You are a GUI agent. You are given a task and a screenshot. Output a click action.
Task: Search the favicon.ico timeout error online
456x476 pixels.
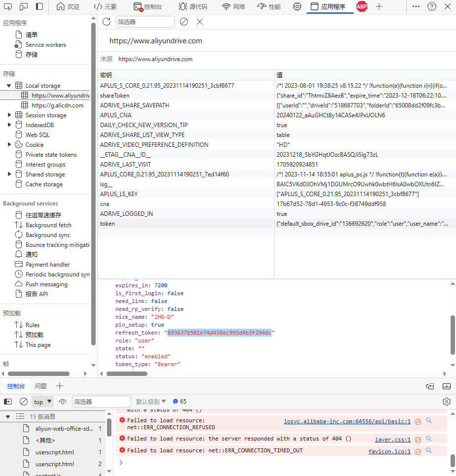click(429, 450)
